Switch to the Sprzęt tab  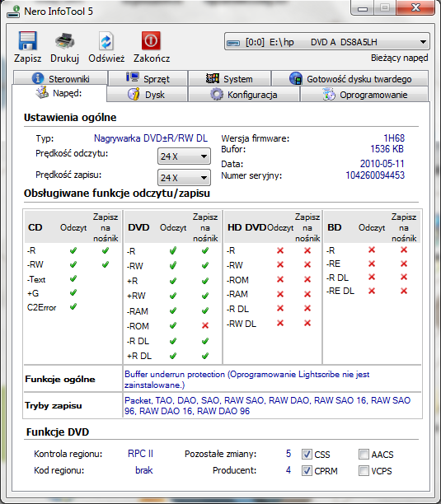(x=148, y=78)
